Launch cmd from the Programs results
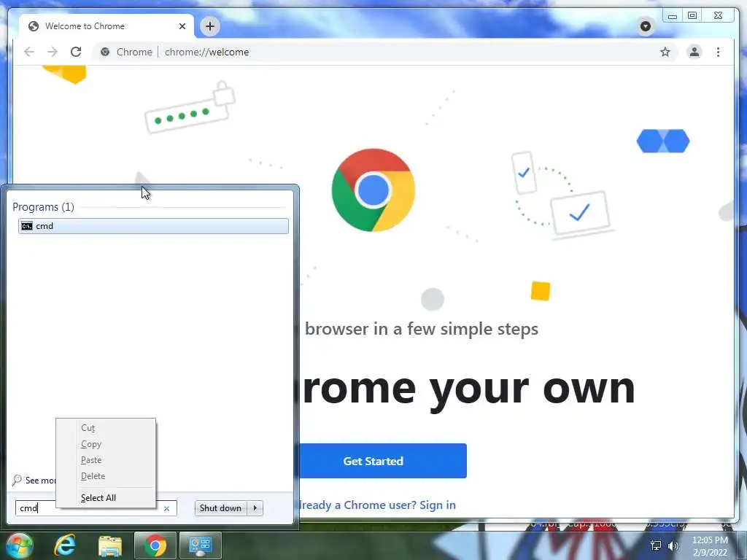 coord(153,226)
